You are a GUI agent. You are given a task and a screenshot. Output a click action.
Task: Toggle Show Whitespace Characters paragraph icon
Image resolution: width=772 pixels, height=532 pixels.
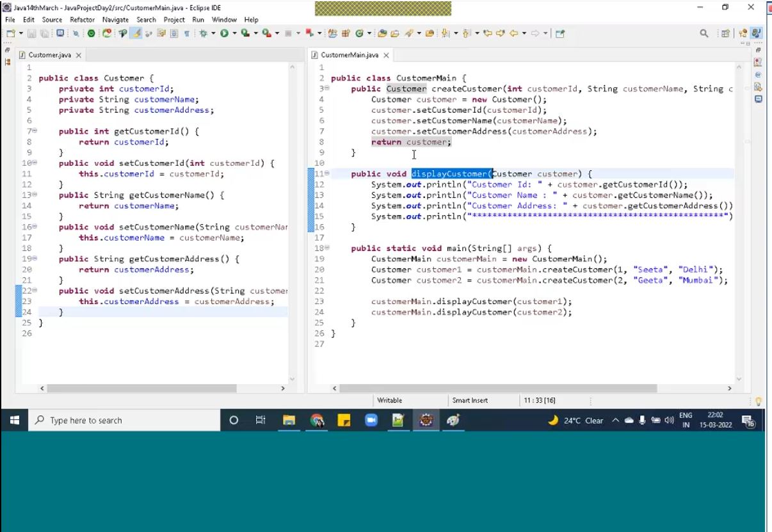tap(187, 33)
